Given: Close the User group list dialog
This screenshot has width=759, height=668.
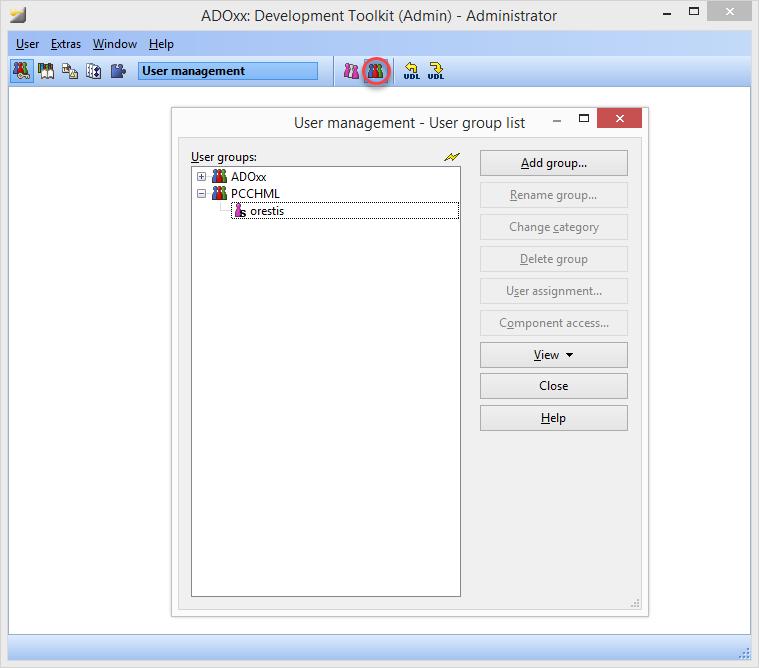Looking at the screenshot, I should pos(620,119).
